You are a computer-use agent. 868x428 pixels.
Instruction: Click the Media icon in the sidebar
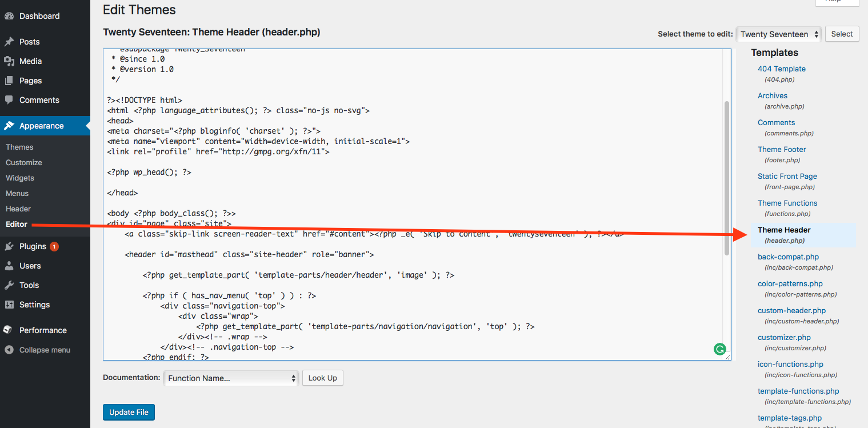(9, 61)
